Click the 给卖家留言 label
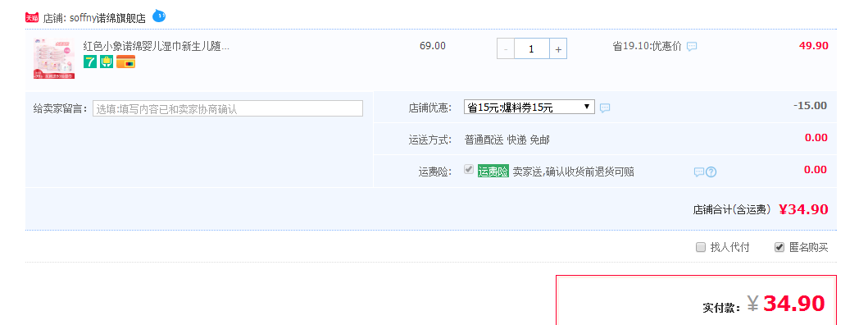868x325 pixels. (61, 108)
